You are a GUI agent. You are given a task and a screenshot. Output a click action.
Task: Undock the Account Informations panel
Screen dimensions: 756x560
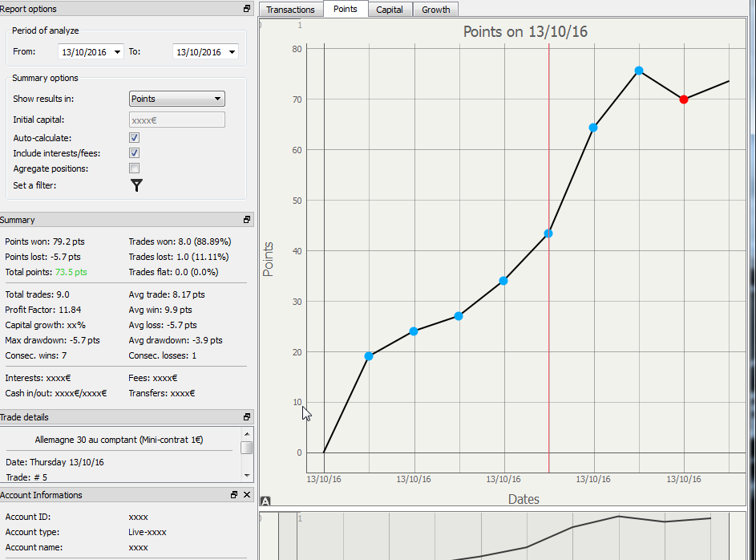[x=234, y=494]
